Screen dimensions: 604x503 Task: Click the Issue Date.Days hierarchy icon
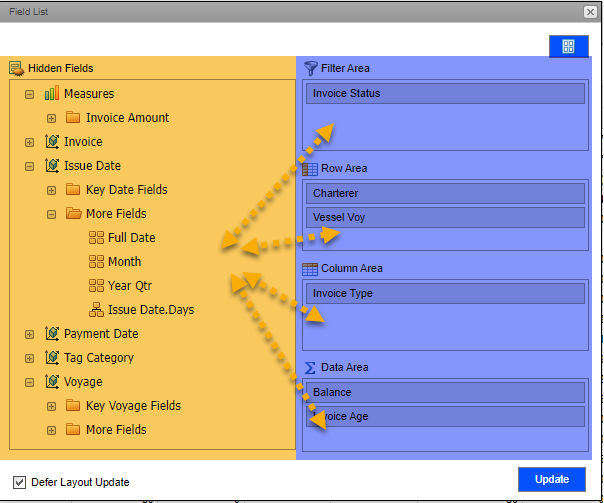point(96,309)
